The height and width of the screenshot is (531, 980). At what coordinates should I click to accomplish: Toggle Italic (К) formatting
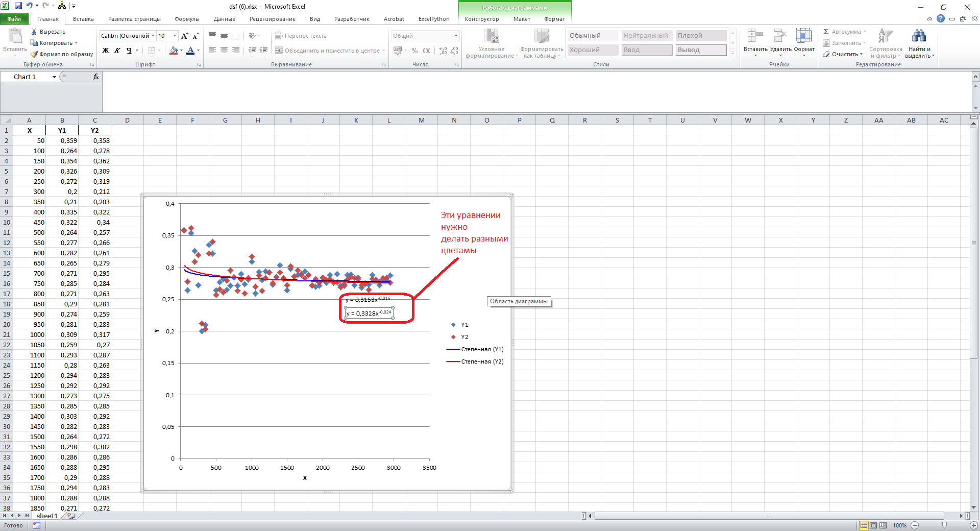click(117, 51)
